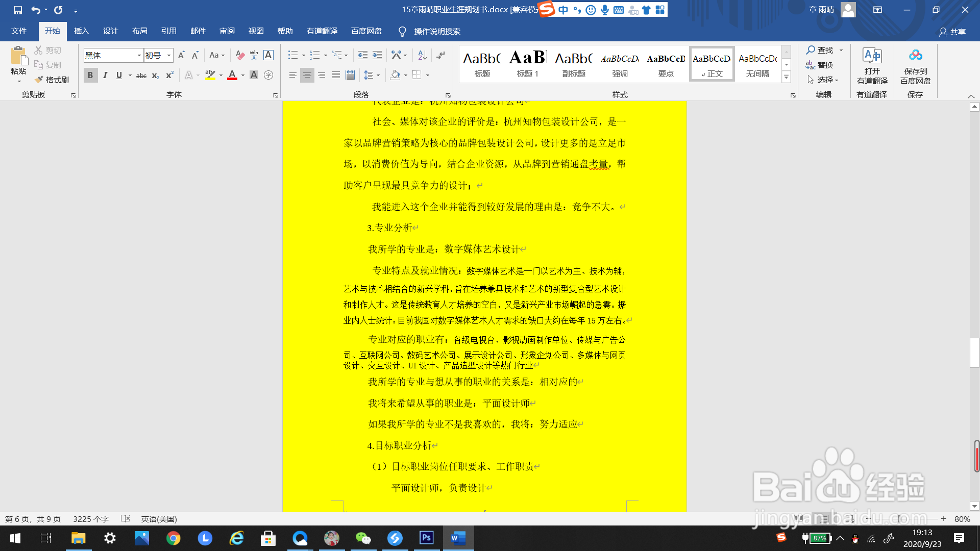Toggle character shading (gray A)

(254, 75)
